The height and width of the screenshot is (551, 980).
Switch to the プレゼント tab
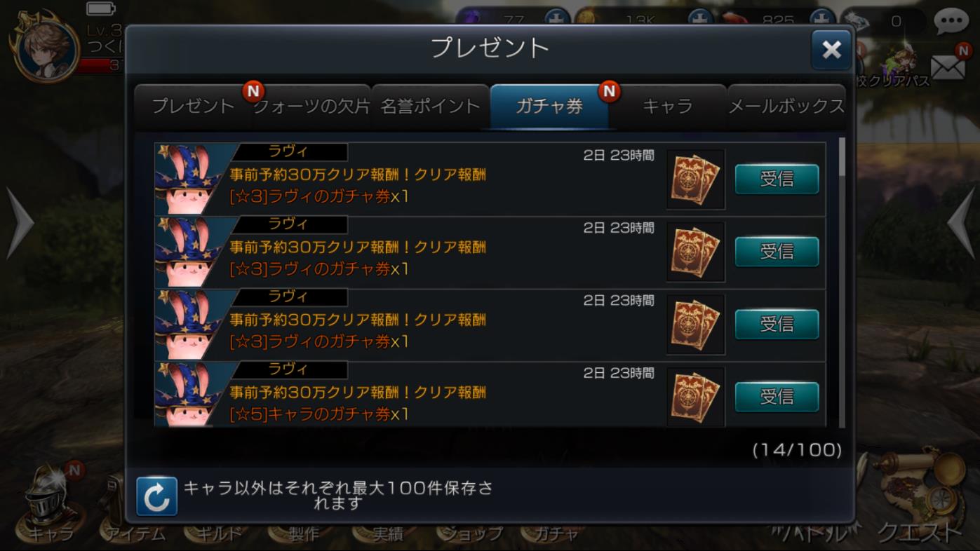(x=193, y=107)
